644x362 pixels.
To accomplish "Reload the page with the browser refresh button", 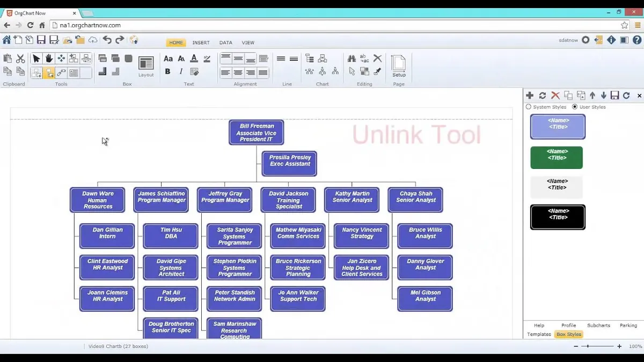I will (30, 25).
